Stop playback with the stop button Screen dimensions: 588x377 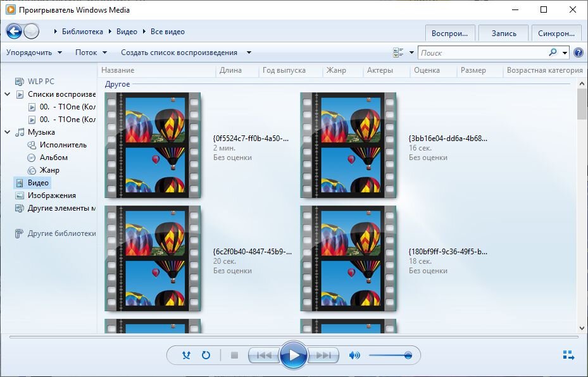tap(234, 355)
